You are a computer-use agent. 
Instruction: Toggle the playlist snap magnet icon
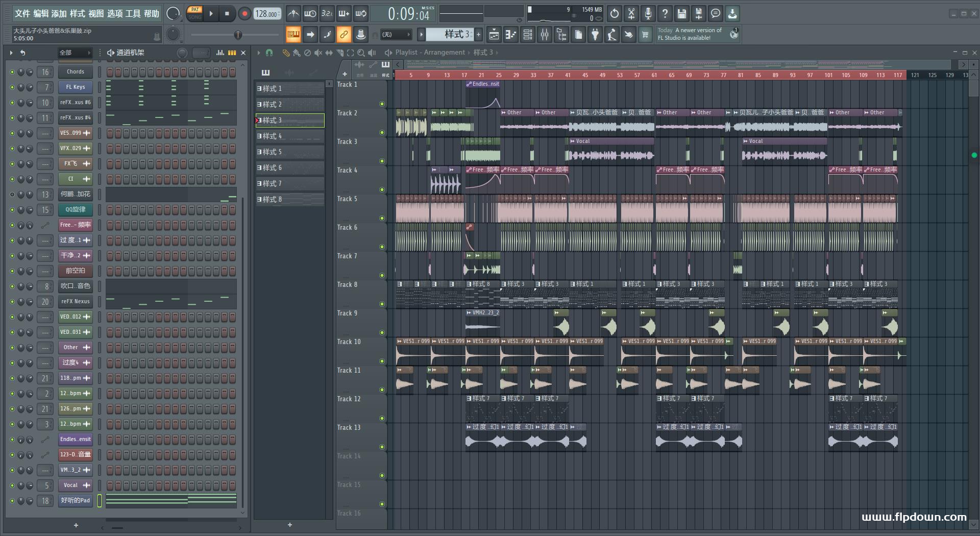point(269,53)
